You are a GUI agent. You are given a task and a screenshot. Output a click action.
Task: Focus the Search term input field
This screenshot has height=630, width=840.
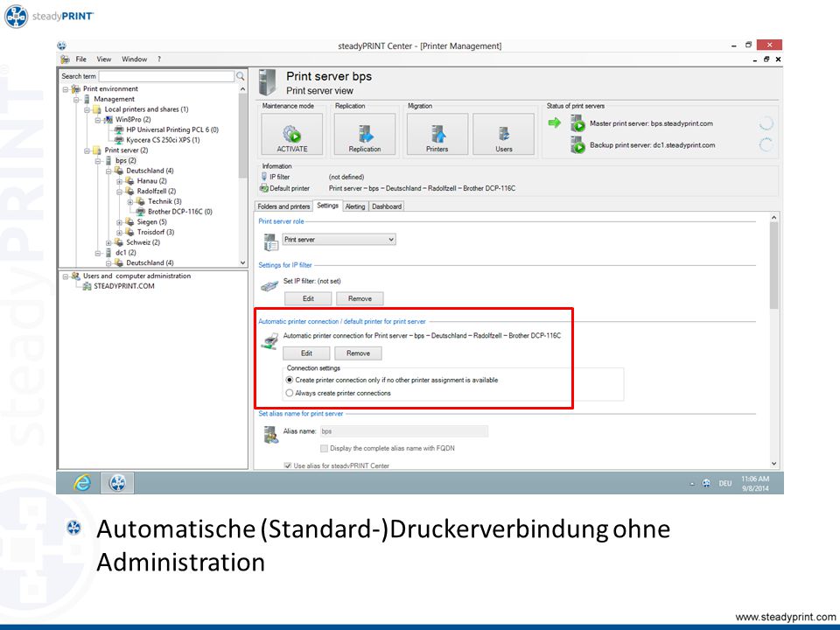pos(166,76)
